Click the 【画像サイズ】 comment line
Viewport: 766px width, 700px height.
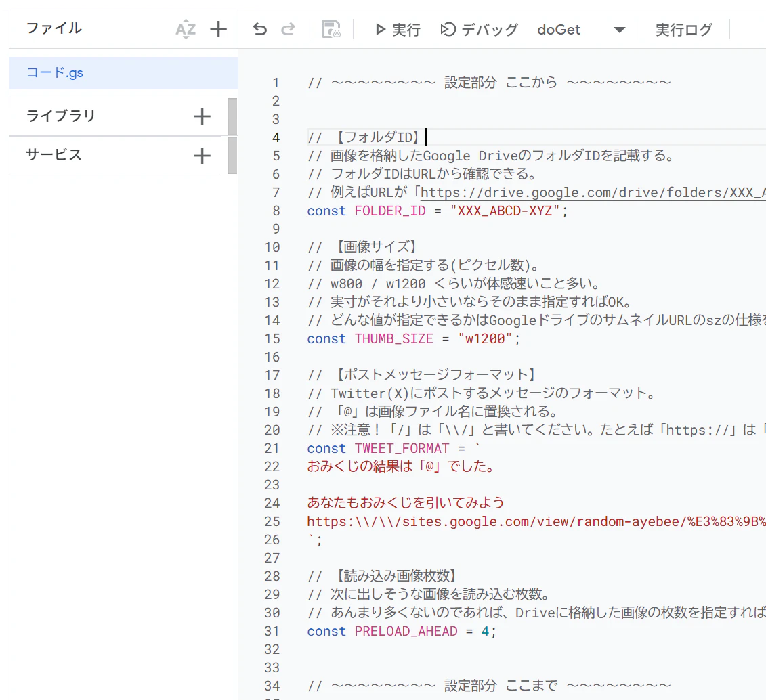pos(362,247)
